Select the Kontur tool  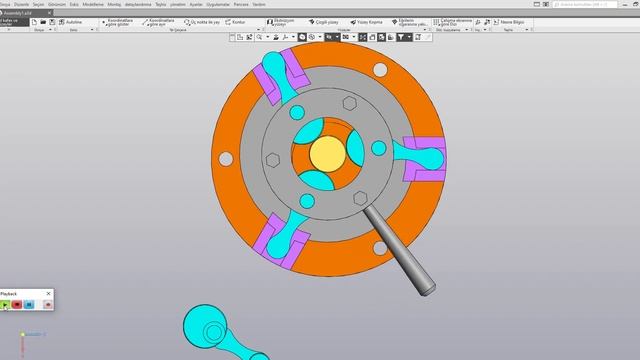[235, 22]
